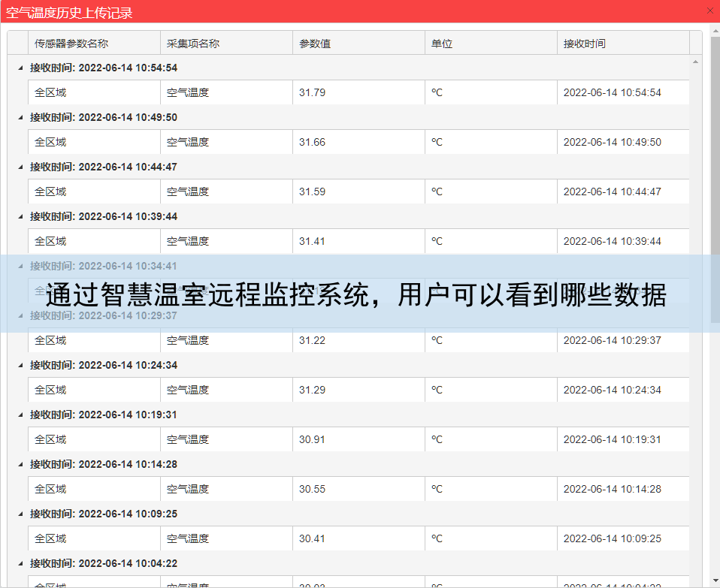Viewport: 720px width, 588px height.
Task: Click the grid's inner scroll-up arrow
Action: click(696, 62)
